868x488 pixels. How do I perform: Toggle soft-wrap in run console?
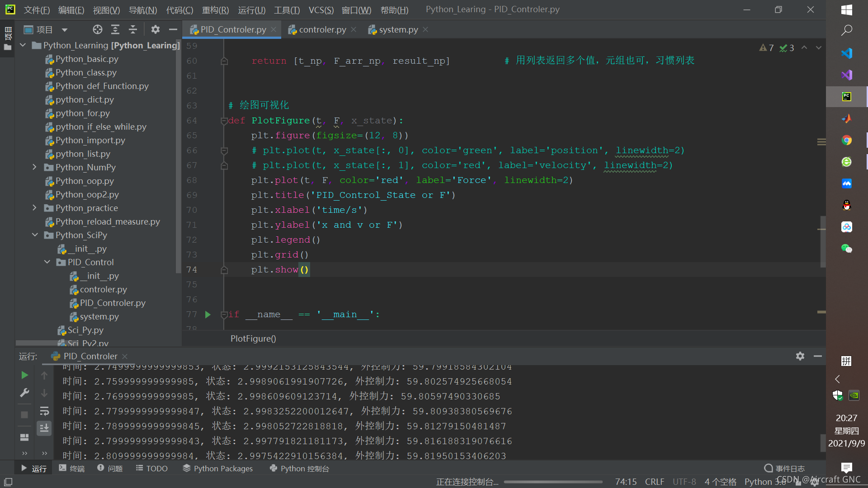click(x=44, y=411)
